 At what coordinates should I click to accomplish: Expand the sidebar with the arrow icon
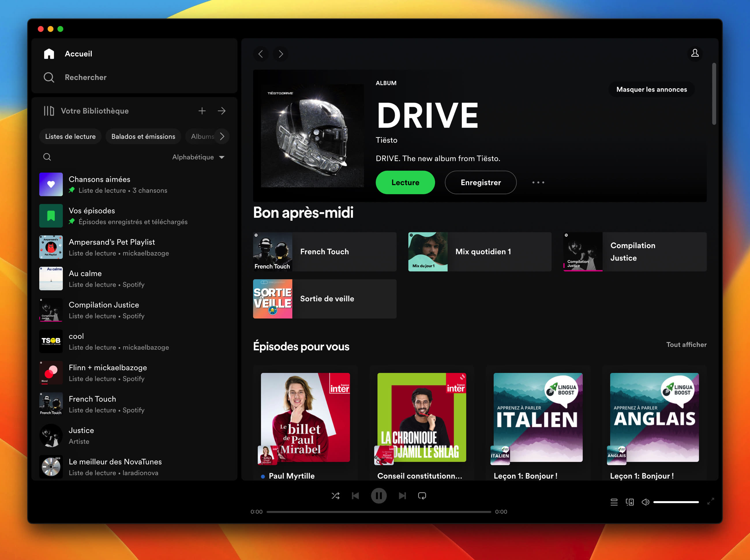[222, 110]
